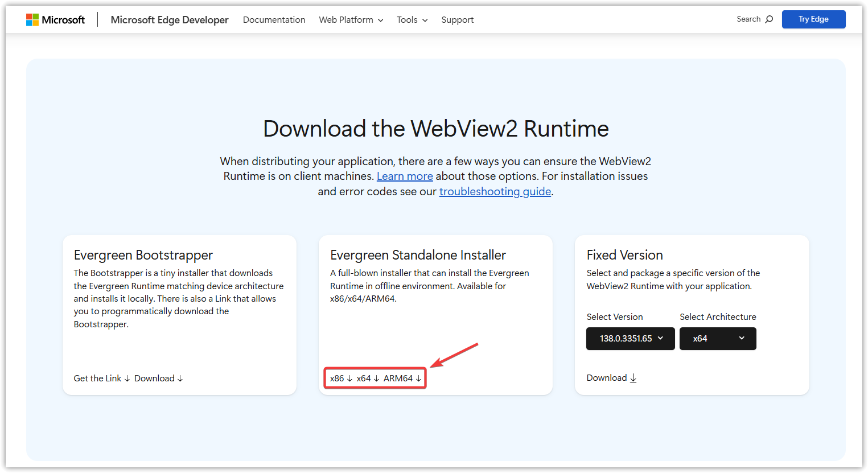Open the Select Version dropdown showing 138.0.3351.65
This screenshot has width=868, height=473.
click(x=630, y=338)
